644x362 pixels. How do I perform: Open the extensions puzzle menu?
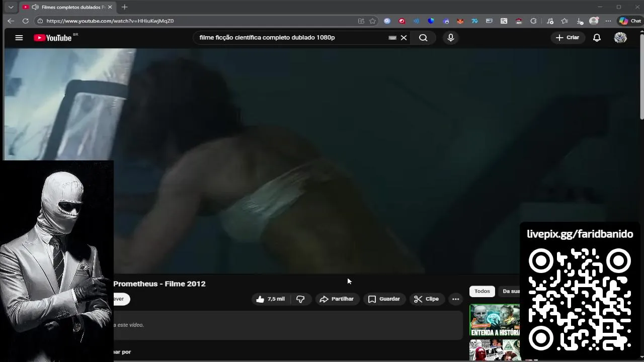[533, 21]
